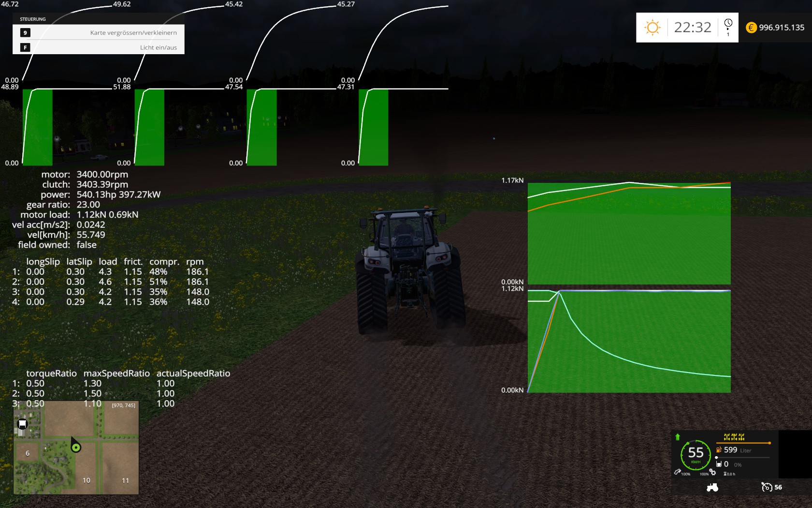Click the 'motor: 3400.00rpm' debug line
Image resolution: width=812 pixels, height=508 pixels.
(x=85, y=174)
